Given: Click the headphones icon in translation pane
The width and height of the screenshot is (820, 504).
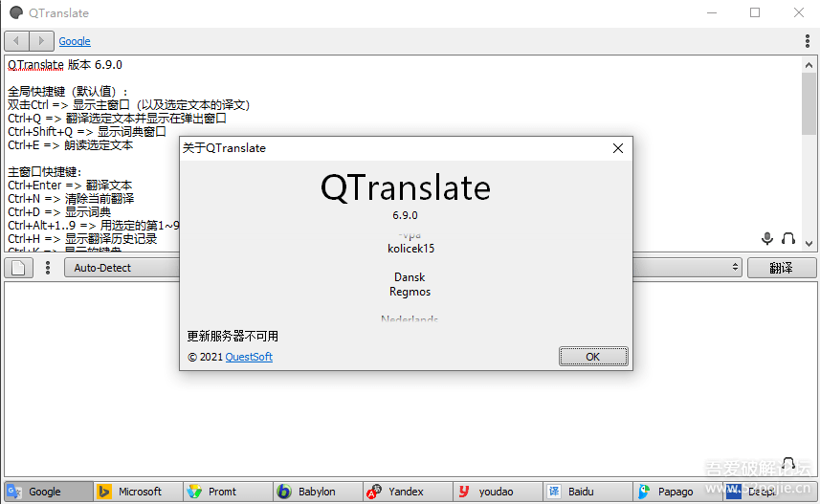Looking at the screenshot, I should pyautogui.click(x=788, y=463).
